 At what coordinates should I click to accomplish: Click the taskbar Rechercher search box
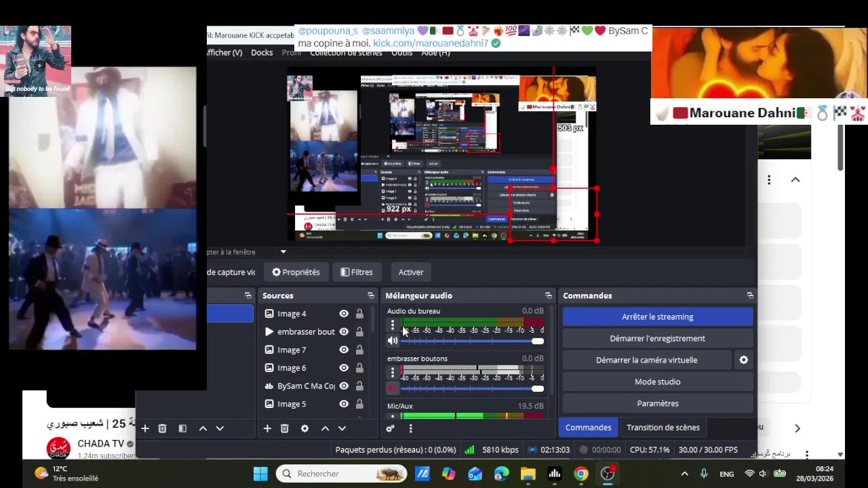pos(342,474)
